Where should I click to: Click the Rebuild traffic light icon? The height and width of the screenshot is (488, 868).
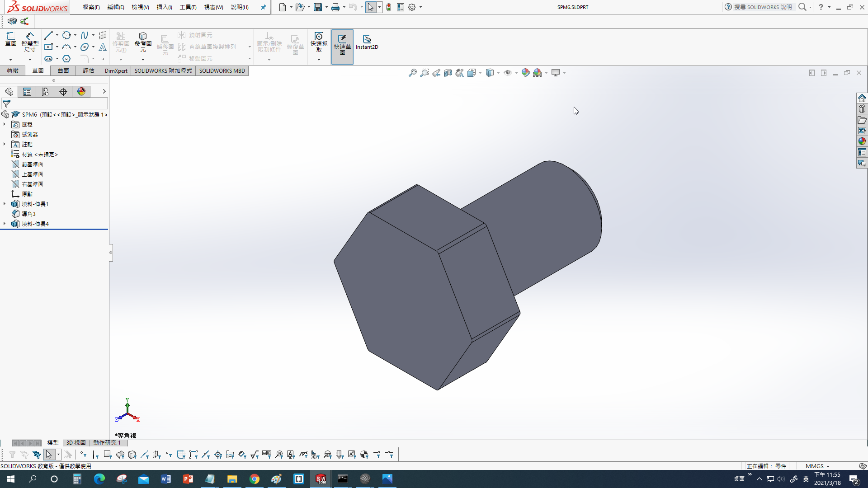pos(389,7)
